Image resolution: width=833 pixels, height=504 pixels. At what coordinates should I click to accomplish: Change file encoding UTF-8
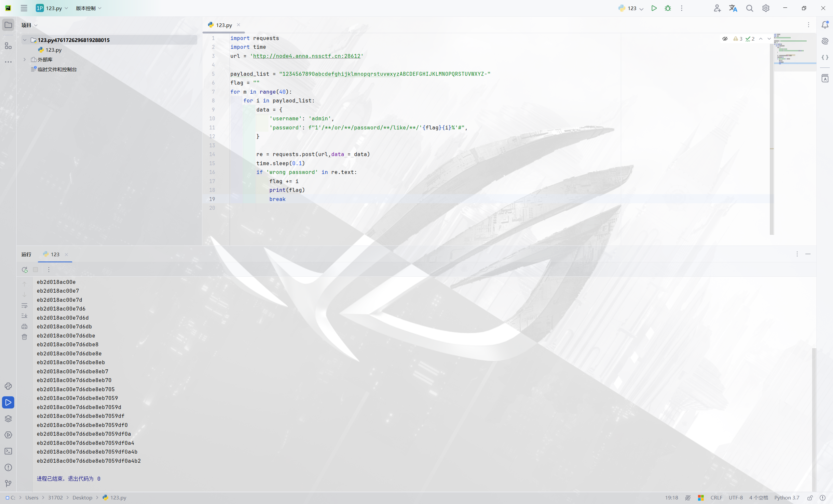736,497
